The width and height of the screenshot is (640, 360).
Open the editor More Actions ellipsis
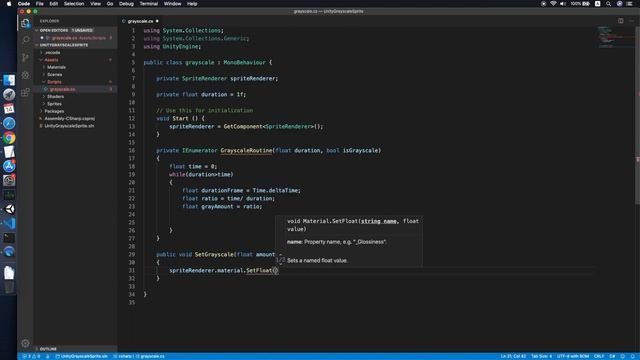631,21
